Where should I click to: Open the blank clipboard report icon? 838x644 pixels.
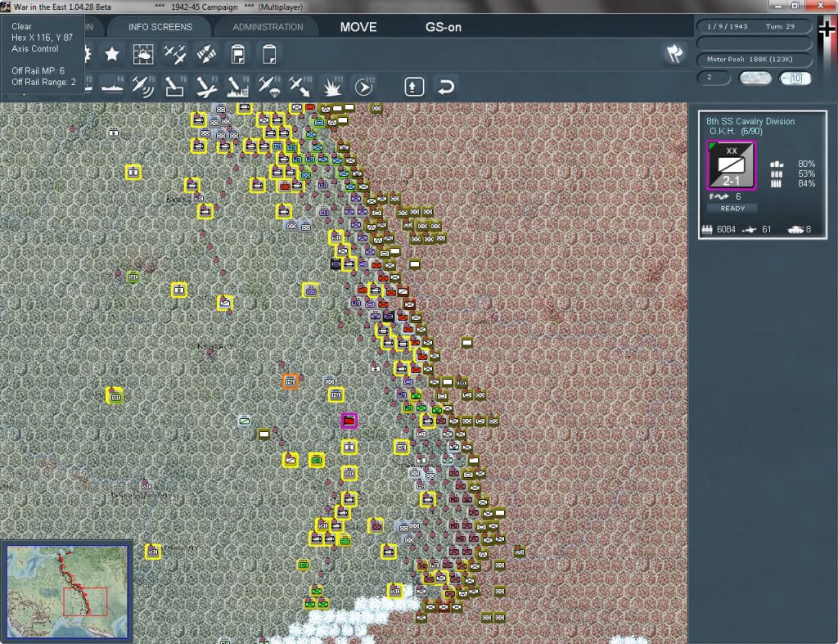(268, 54)
